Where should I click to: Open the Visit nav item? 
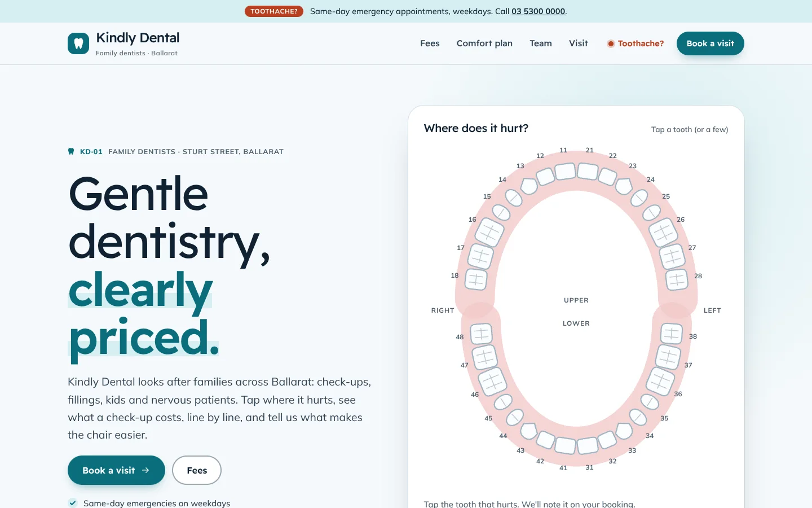click(579, 43)
